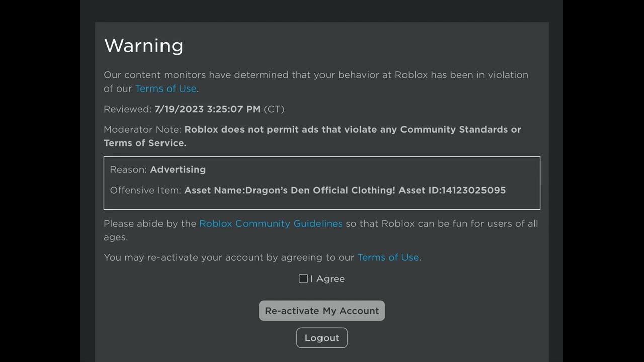The width and height of the screenshot is (644, 362).
Task: Open Roblox Community Guidelines link
Action: tap(271, 224)
